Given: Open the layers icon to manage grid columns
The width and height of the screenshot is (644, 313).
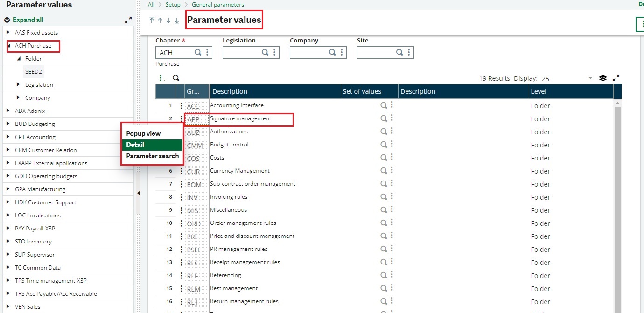Looking at the screenshot, I should click(x=602, y=78).
